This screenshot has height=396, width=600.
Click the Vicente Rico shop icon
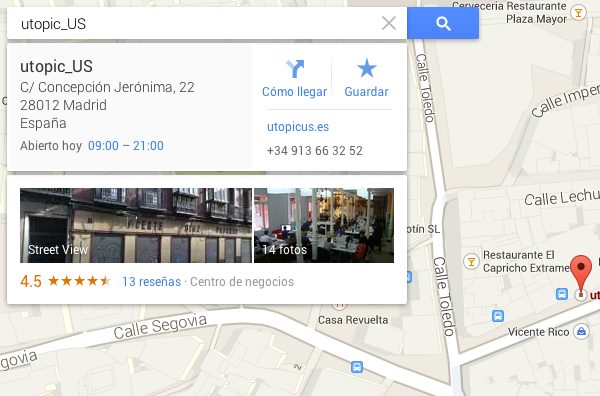tap(581, 332)
